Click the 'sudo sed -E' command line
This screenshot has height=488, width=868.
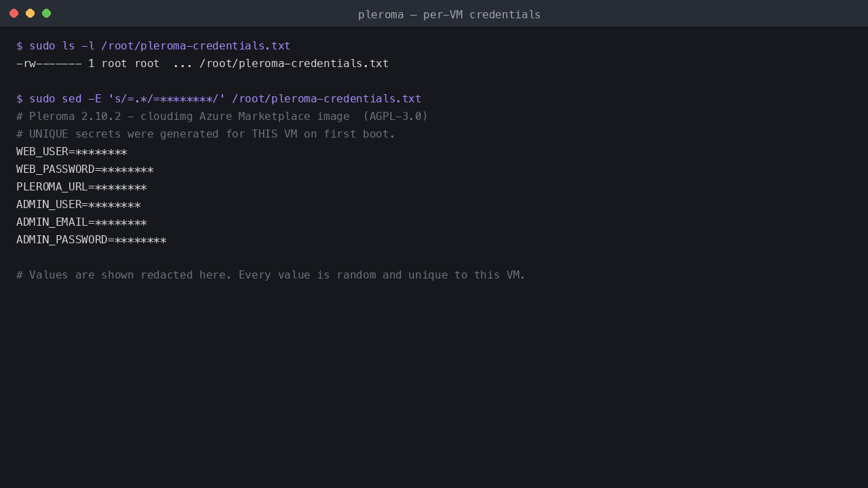(x=218, y=99)
